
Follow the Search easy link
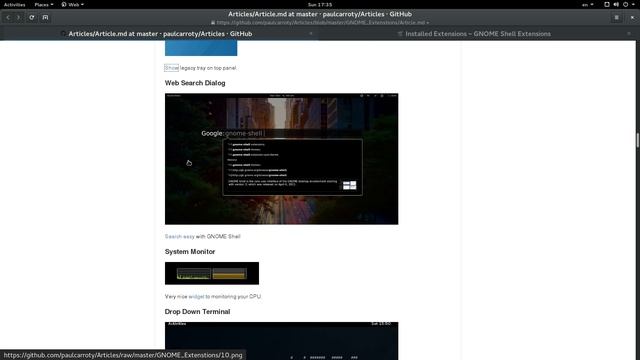(180, 236)
